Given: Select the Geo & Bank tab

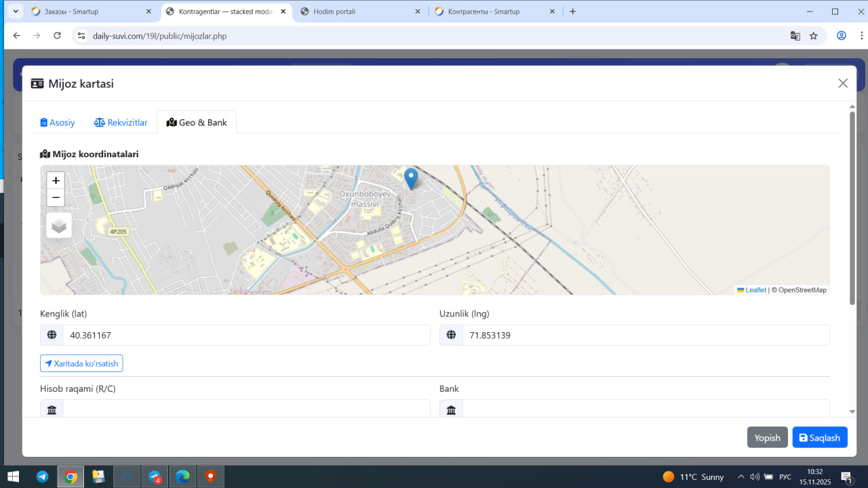Looking at the screenshot, I should point(197,123).
